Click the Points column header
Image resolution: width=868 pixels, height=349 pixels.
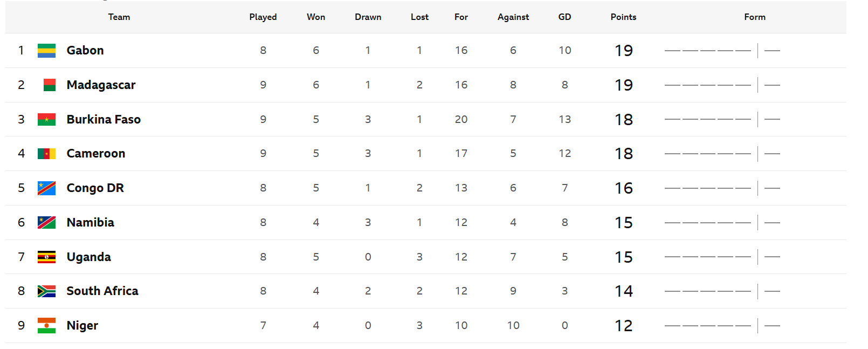pos(623,17)
